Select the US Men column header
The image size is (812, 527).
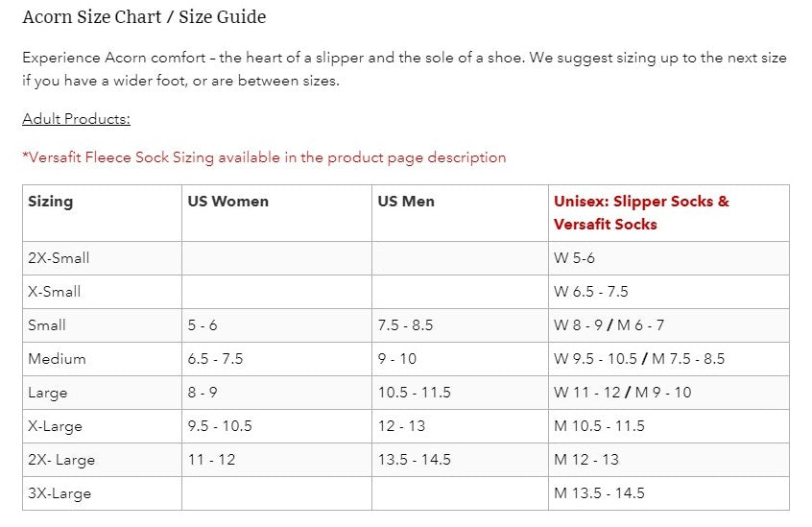406,202
